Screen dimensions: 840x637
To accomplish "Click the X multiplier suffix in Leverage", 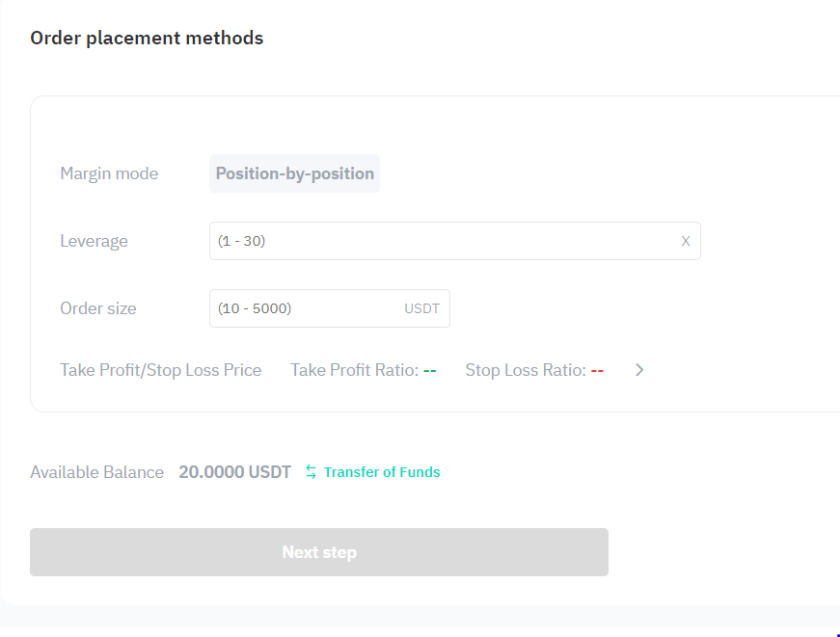I will (x=685, y=242).
